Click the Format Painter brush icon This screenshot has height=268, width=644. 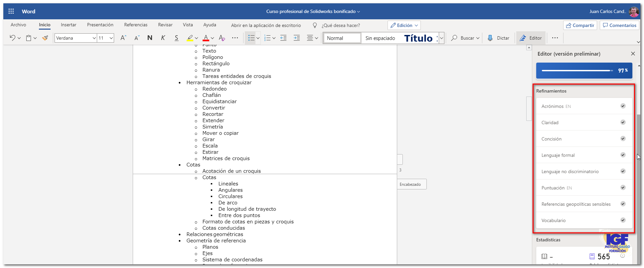(x=45, y=38)
